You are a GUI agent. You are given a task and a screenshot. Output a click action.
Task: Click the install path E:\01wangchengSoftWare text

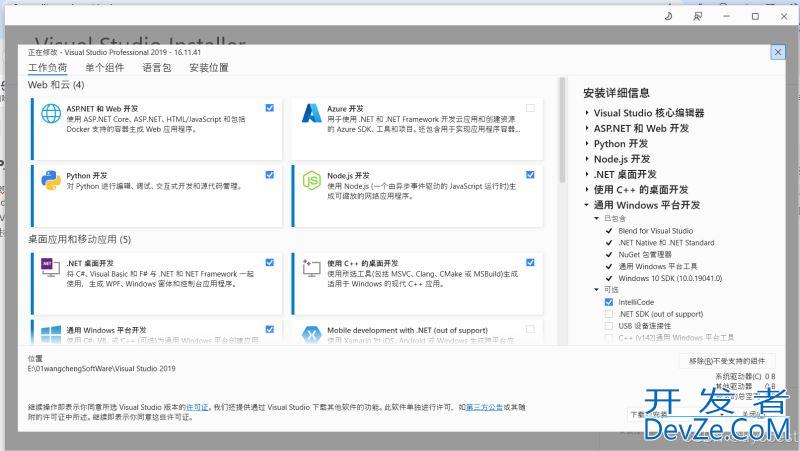[102, 368]
